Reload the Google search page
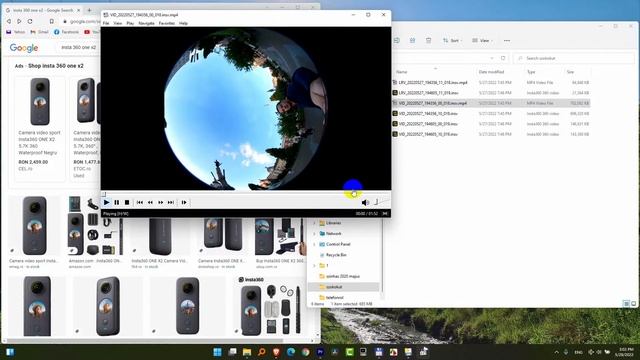 pyautogui.click(x=30, y=21)
